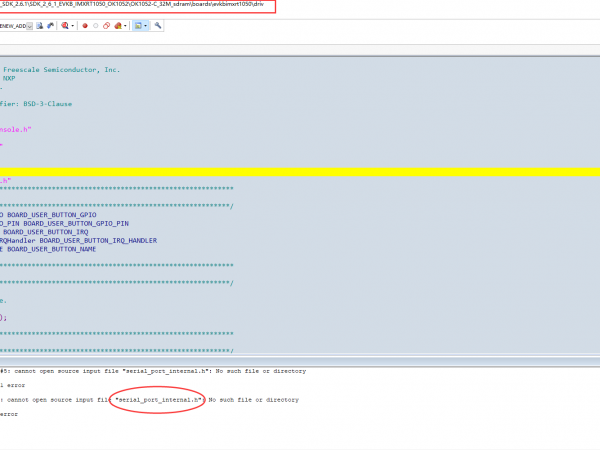Open configuration with the wrench icon
600x450 pixels.
(x=158, y=26)
